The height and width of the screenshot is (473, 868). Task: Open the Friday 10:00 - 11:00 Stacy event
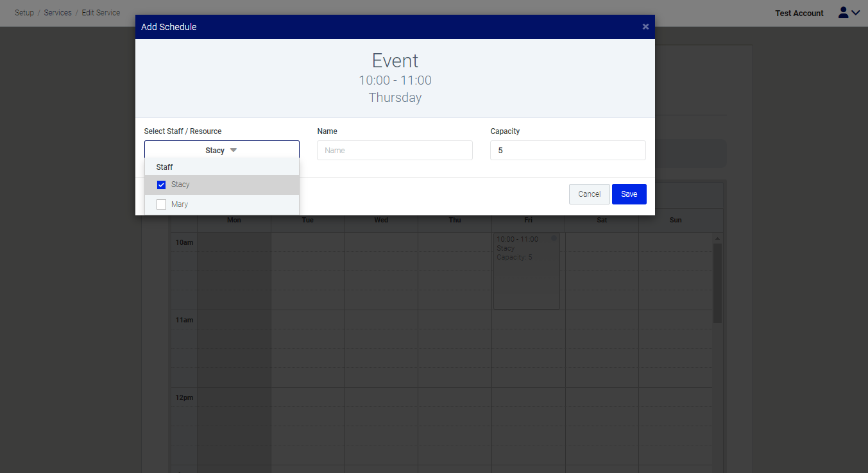click(526, 271)
